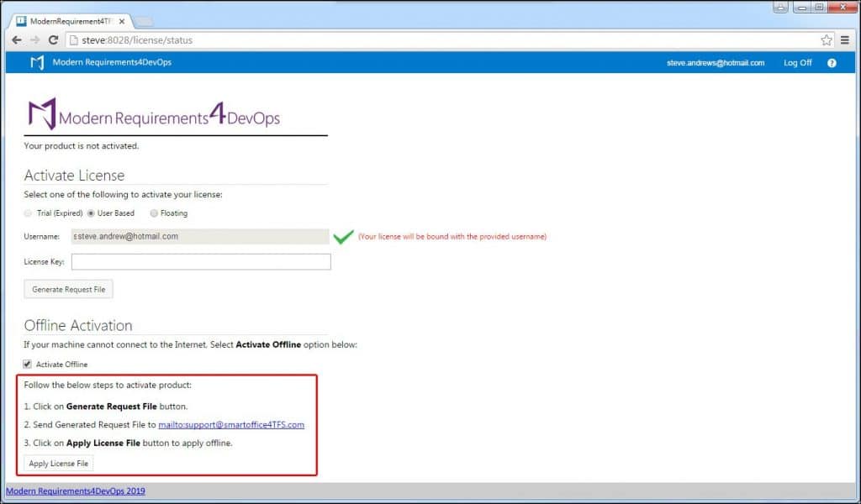
Task: Select the Trial (Expired) radio button
Action: pos(28,213)
